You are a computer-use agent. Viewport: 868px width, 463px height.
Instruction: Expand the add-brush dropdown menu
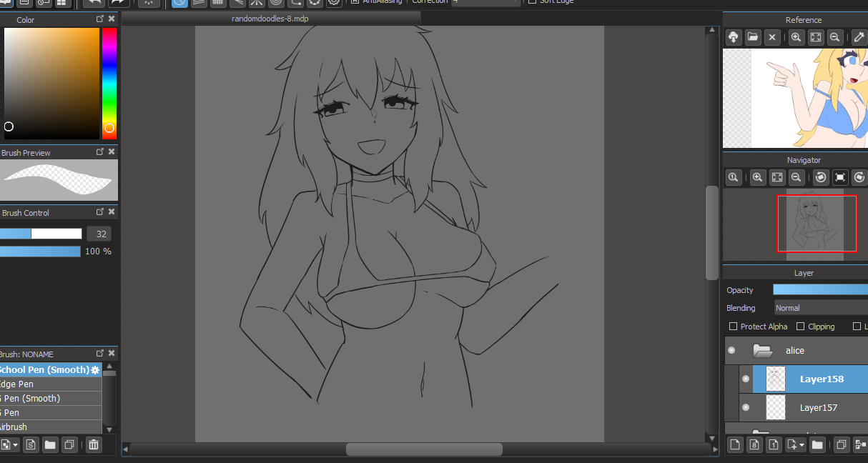click(16, 445)
